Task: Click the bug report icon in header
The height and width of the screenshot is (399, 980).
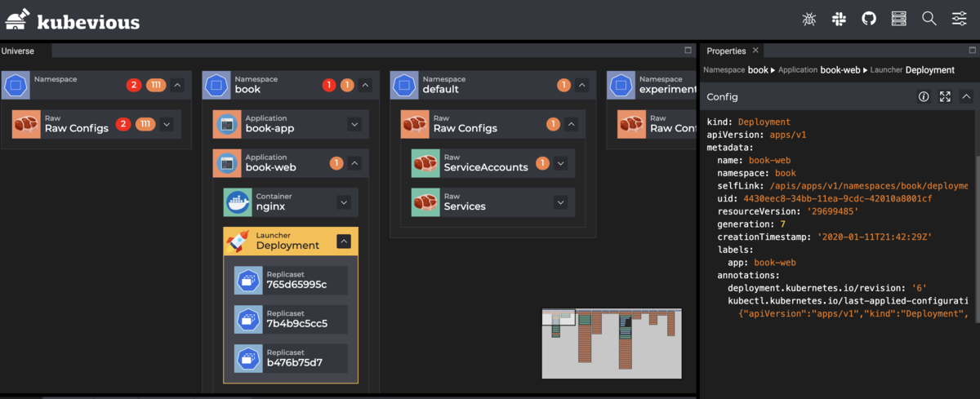Action: point(809,18)
